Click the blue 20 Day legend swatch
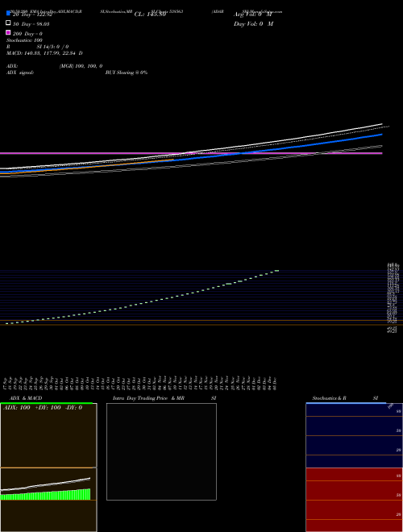This screenshot has width=403, height=532. pos(9,13)
